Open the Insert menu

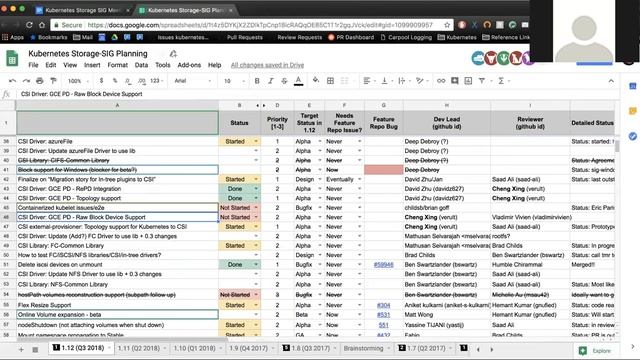(92, 65)
